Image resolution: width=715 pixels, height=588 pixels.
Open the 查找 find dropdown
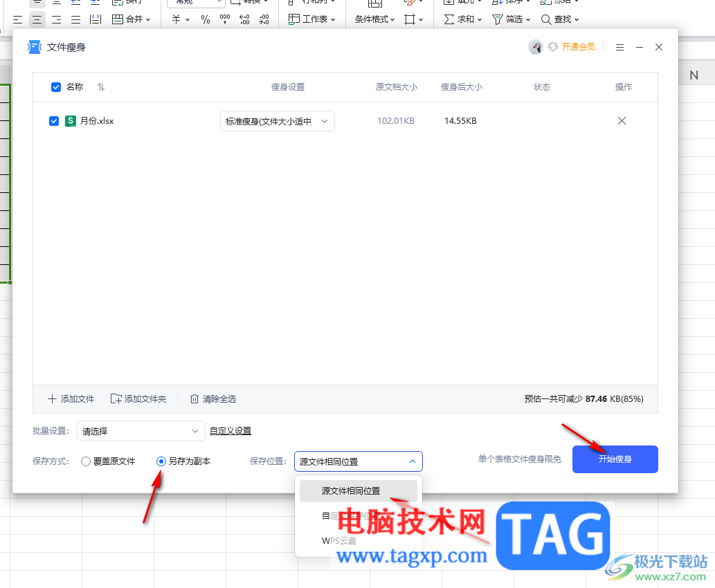pyautogui.click(x=559, y=19)
